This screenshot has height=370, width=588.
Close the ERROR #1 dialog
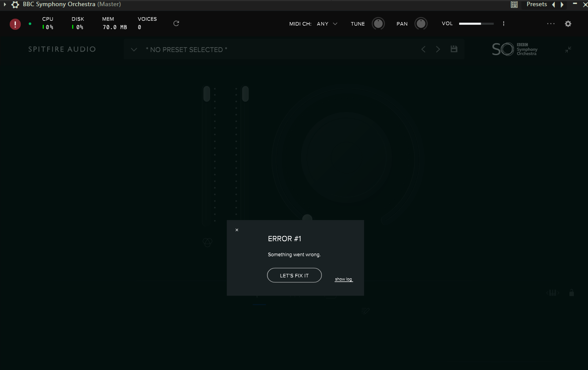pyautogui.click(x=237, y=230)
